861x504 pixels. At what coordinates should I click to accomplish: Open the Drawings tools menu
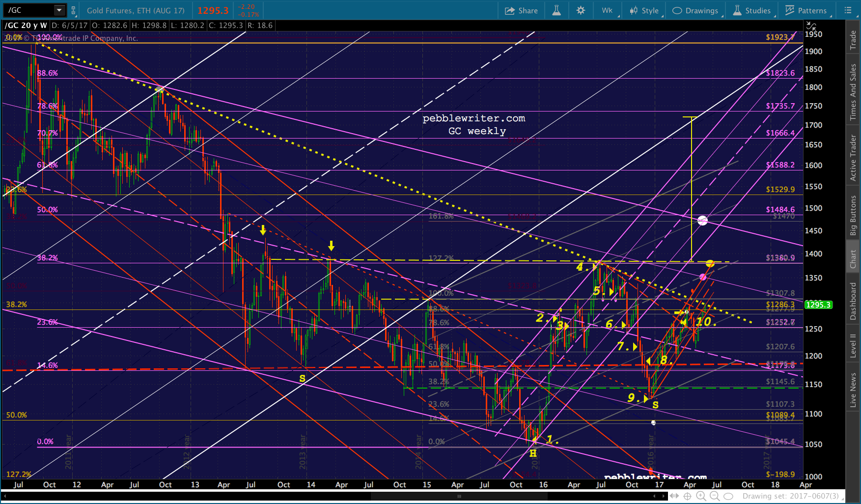[x=695, y=10]
